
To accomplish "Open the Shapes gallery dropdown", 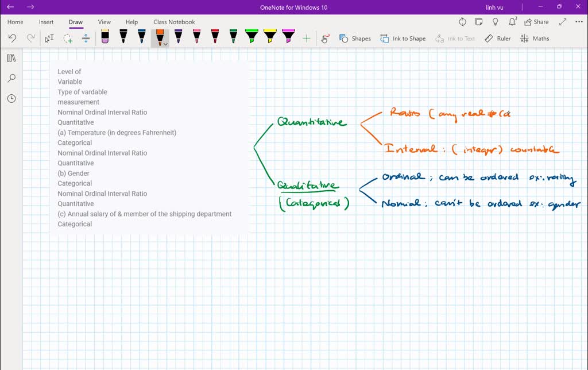I will click(x=355, y=38).
